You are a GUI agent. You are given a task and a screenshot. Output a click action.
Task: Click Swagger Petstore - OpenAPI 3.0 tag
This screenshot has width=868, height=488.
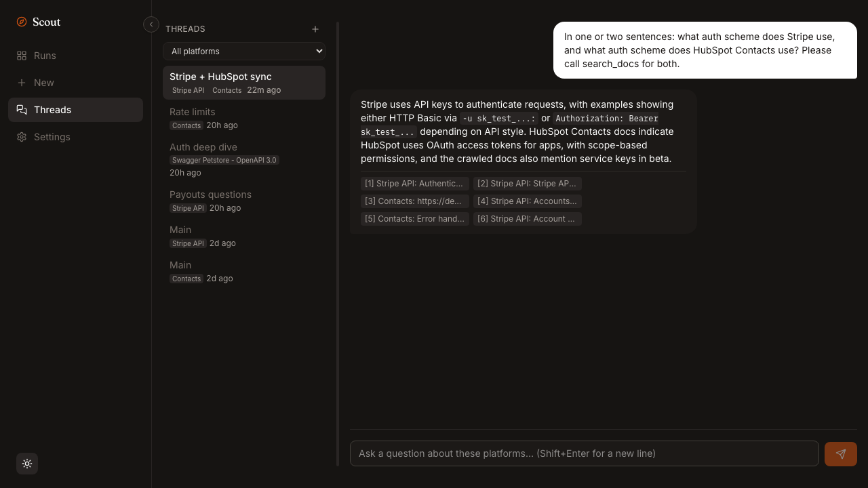[x=224, y=160]
